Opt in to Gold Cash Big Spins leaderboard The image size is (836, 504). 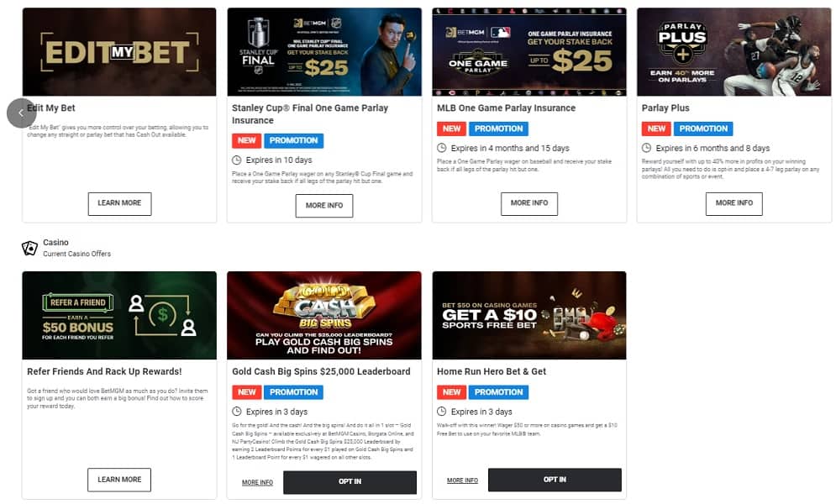(x=350, y=482)
